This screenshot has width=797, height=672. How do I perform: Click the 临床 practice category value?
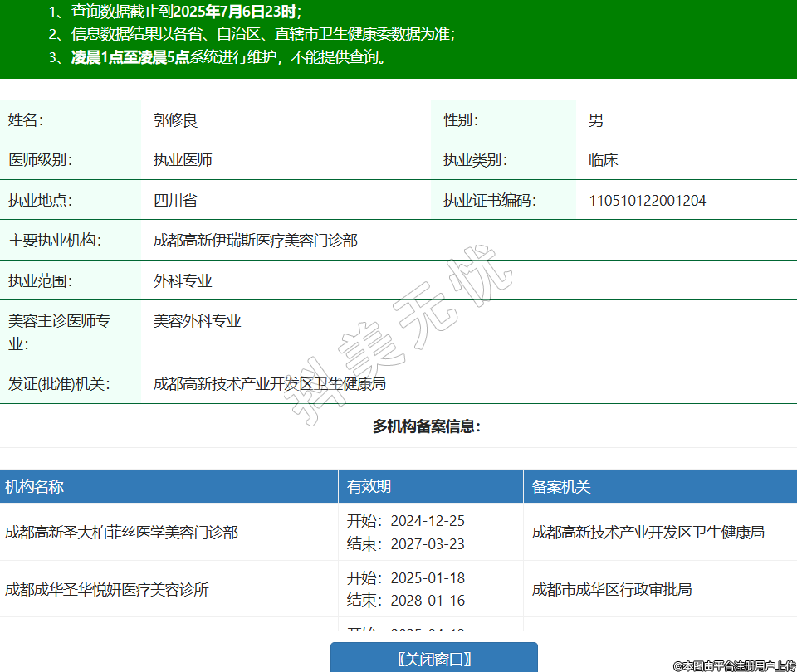(x=603, y=160)
